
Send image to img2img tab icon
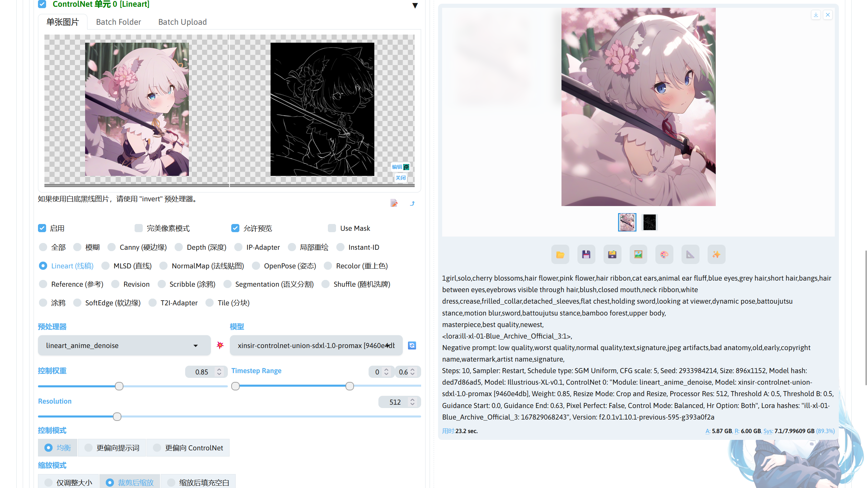click(638, 255)
